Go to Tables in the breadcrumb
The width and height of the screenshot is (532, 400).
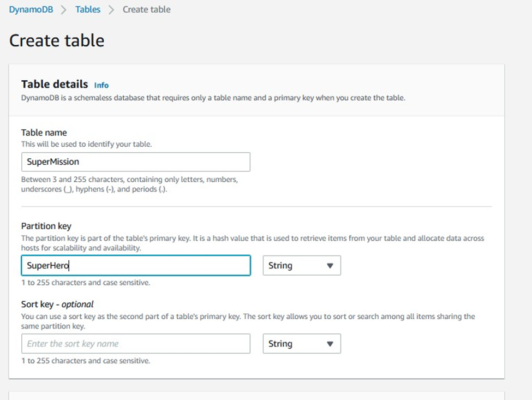[87, 9]
